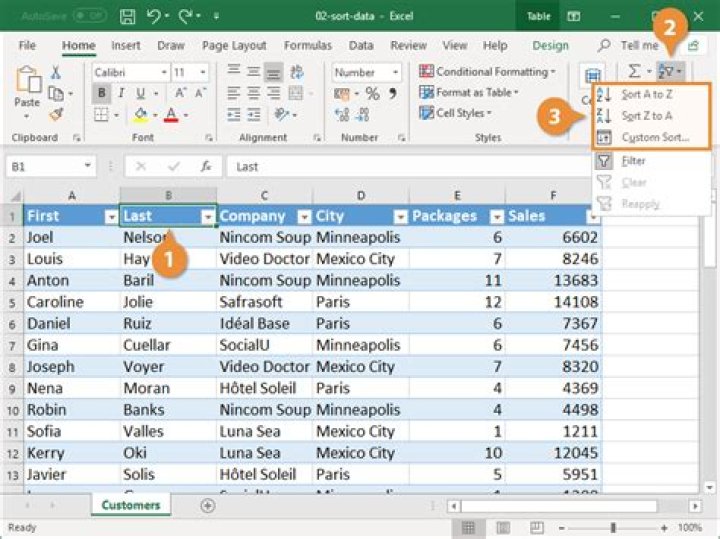Viewport: 720px width, 539px height.
Task: Click Top Align icon
Action: pyautogui.click(x=234, y=71)
